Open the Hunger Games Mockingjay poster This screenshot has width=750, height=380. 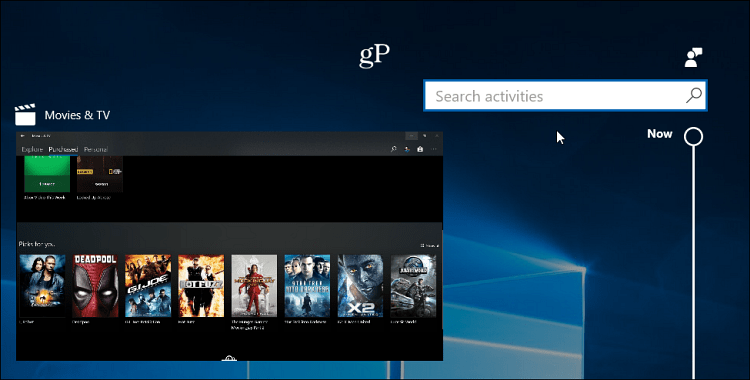click(254, 286)
